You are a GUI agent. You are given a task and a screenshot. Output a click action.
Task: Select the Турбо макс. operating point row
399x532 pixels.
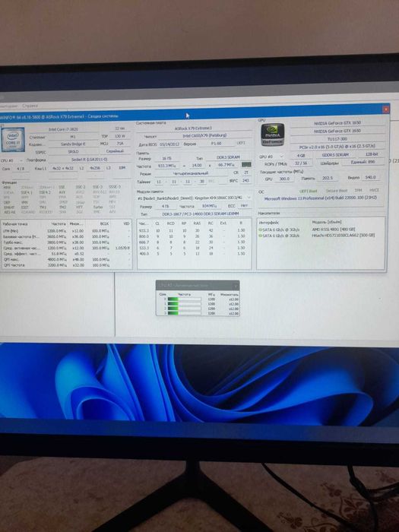tap(67, 242)
